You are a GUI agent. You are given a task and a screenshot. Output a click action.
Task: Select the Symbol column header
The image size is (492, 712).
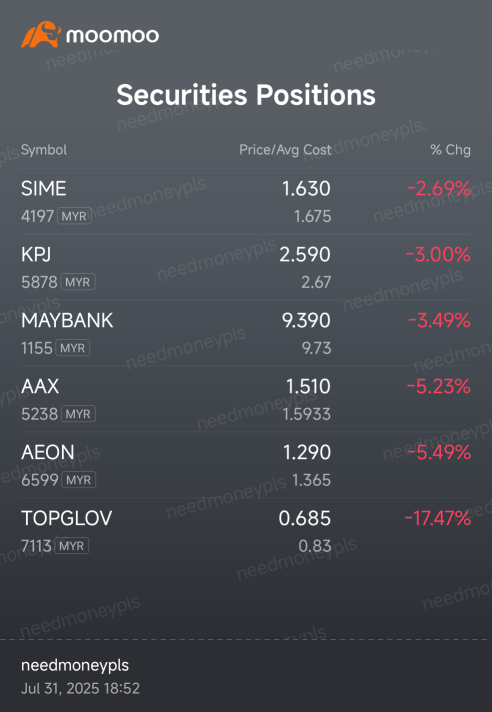(x=44, y=150)
